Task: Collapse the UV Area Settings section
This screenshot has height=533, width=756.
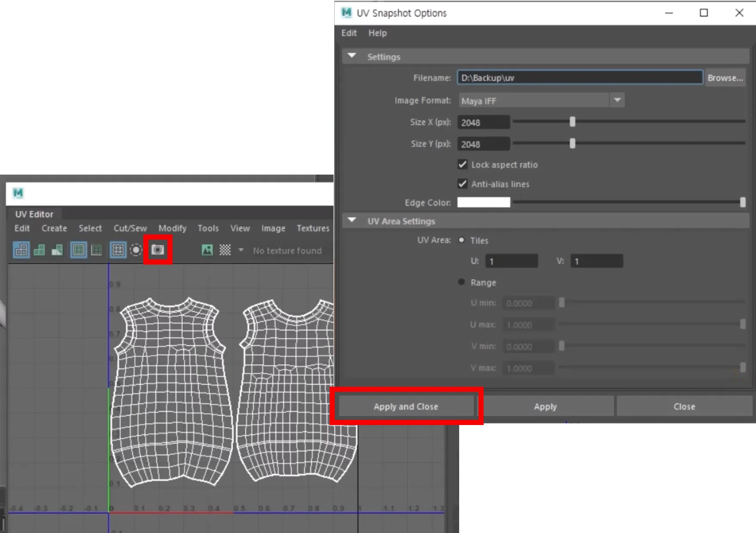Action: [352, 220]
